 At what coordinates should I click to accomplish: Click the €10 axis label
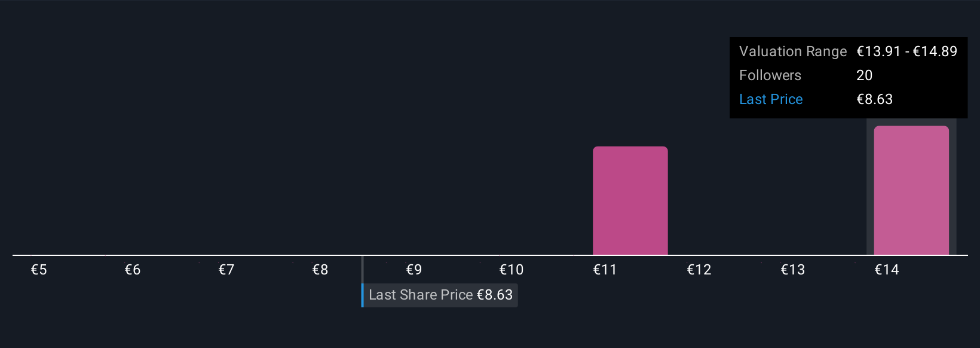[x=512, y=270]
